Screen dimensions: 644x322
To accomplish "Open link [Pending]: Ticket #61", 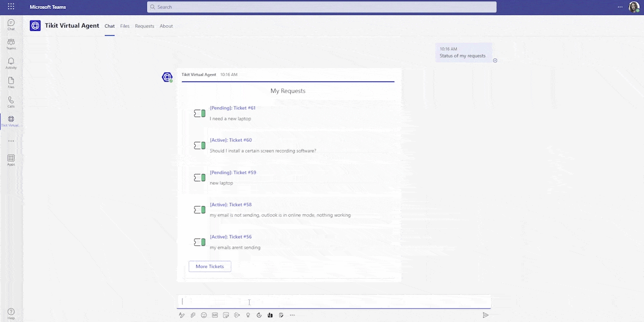I will (x=232, y=108).
